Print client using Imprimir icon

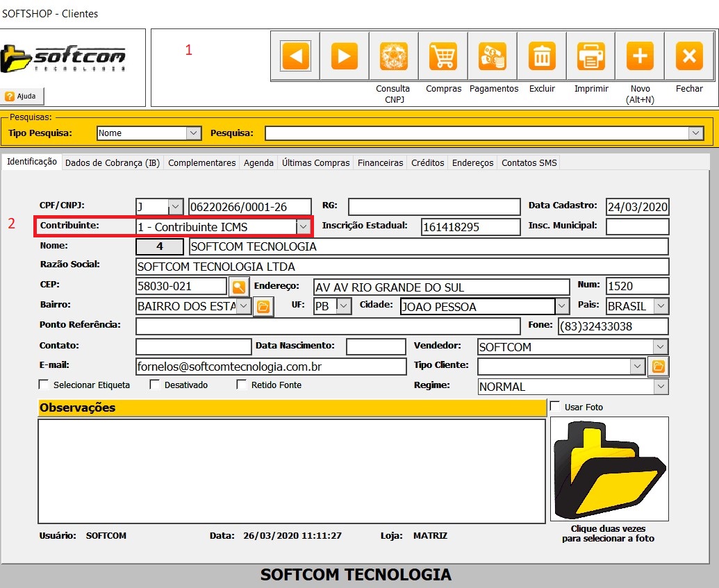point(591,56)
